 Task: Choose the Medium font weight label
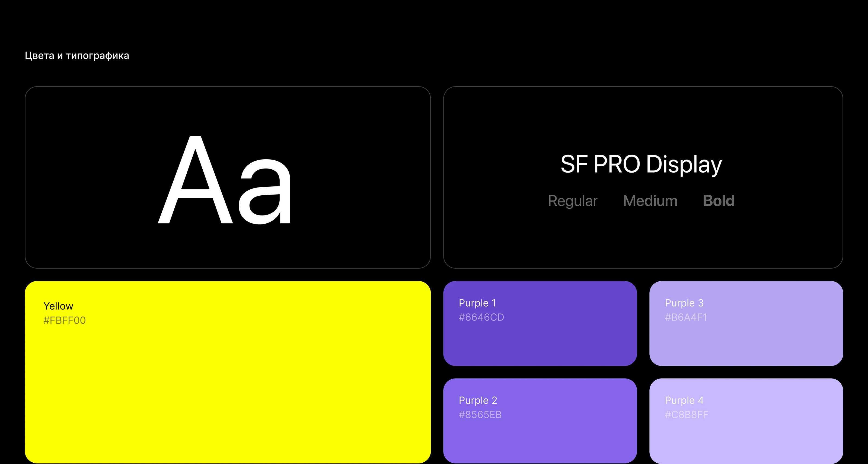[x=650, y=201]
